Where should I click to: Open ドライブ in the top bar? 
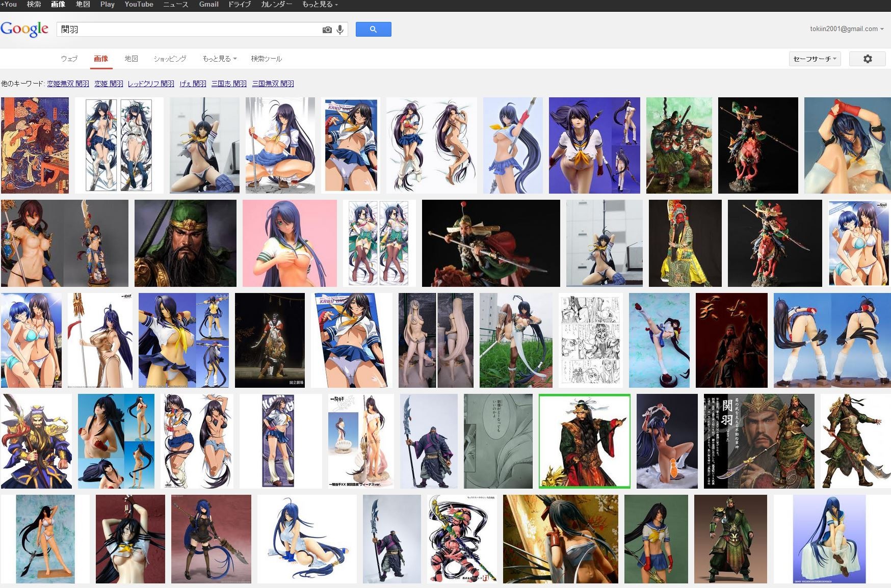coord(240,5)
